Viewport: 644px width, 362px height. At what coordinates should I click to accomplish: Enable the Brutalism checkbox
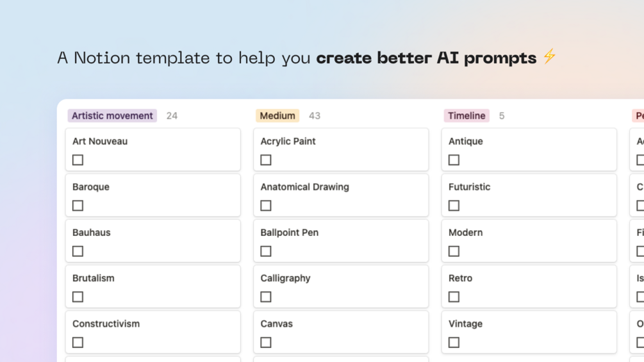click(78, 297)
